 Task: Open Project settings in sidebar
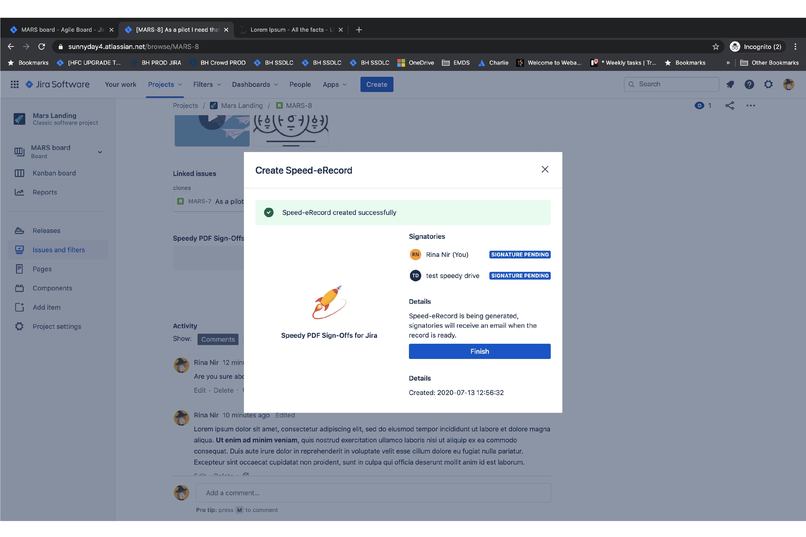[x=57, y=326]
